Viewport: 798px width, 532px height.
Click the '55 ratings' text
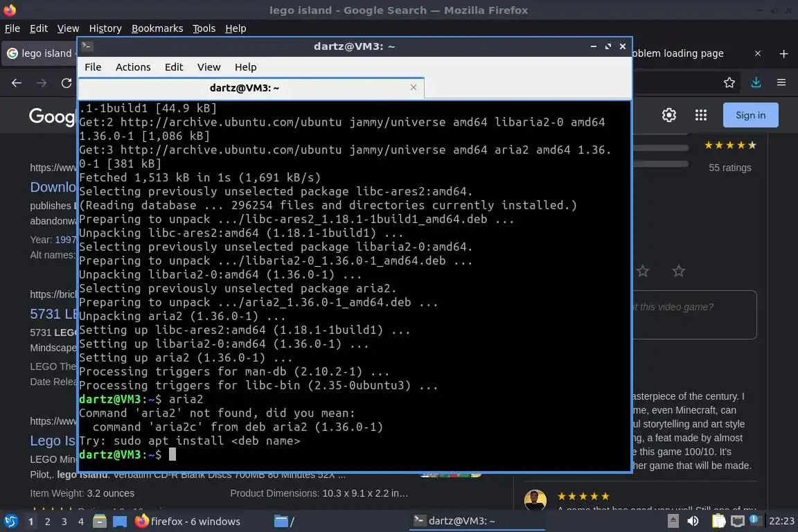(x=730, y=168)
